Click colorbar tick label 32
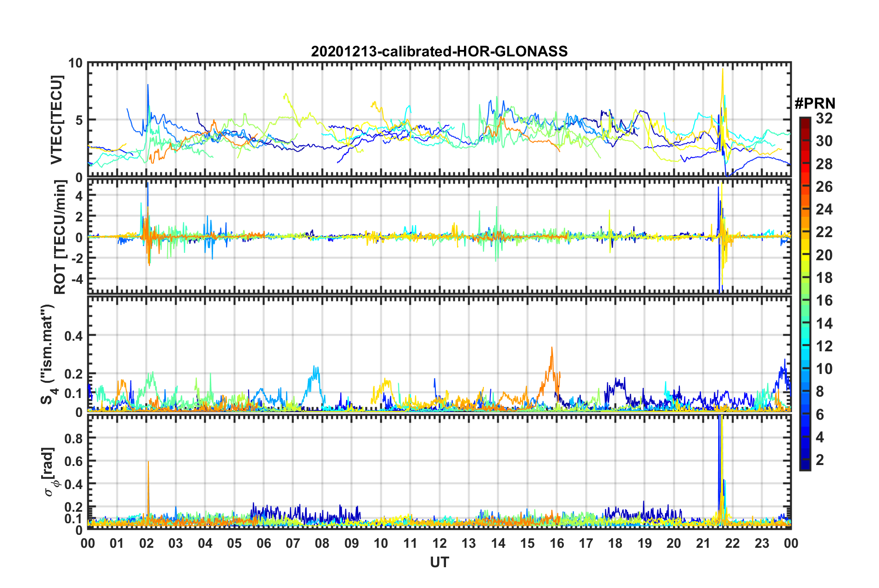 (x=824, y=118)
